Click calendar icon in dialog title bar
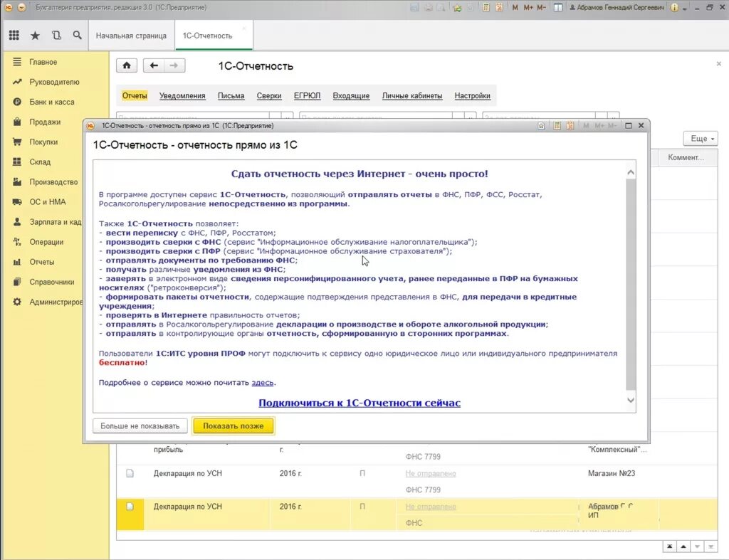The image size is (729, 560). click(570, 125)
